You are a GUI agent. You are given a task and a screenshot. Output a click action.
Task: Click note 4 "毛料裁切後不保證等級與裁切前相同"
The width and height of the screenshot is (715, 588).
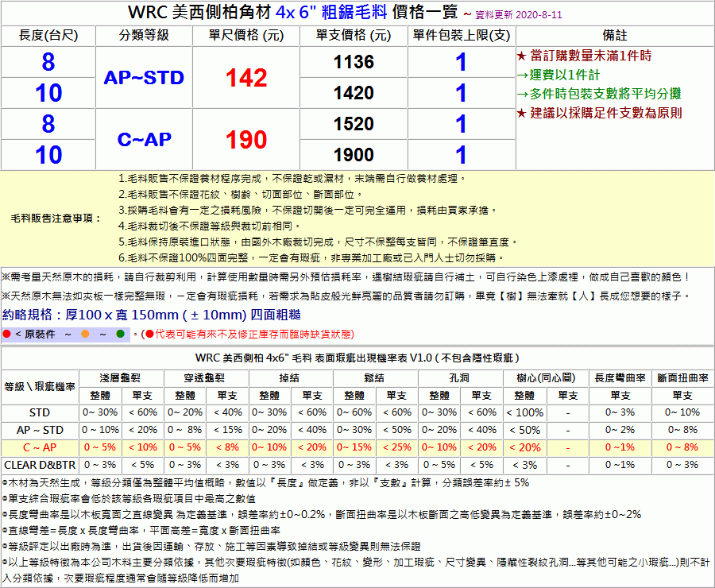pyautogui.click(x=210, y=226)
